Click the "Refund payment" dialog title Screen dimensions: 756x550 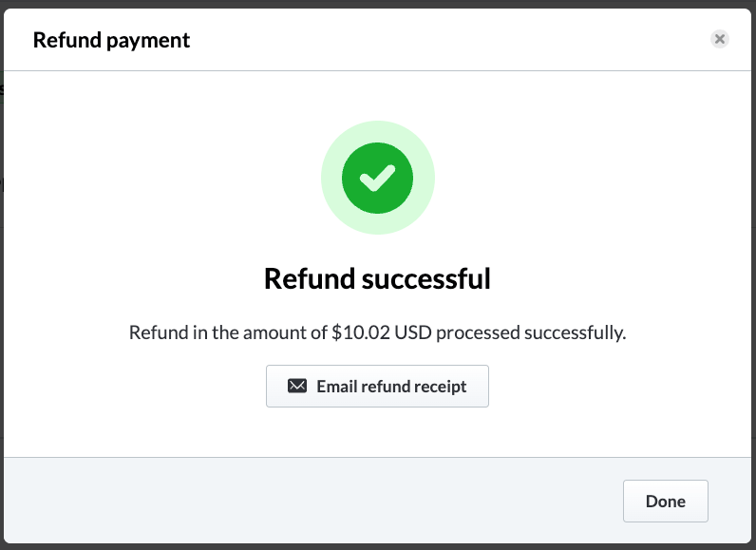111,40
